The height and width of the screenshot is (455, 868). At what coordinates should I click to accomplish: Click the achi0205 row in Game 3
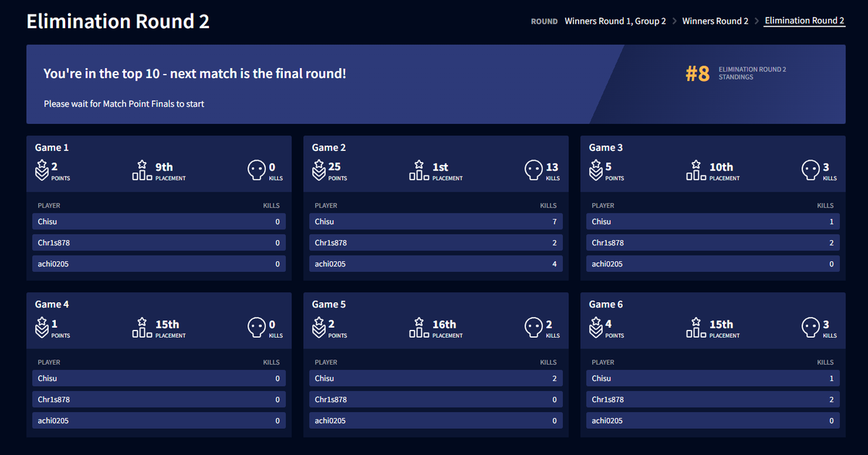click(712, 263)
